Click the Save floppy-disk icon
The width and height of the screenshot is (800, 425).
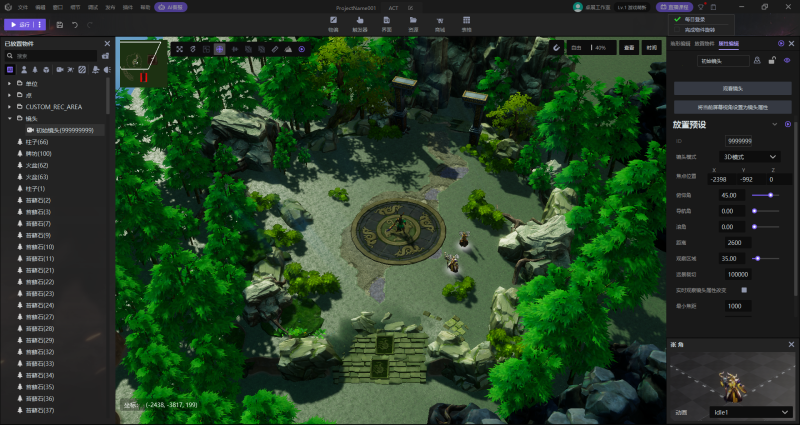click(x=60, y=24)
